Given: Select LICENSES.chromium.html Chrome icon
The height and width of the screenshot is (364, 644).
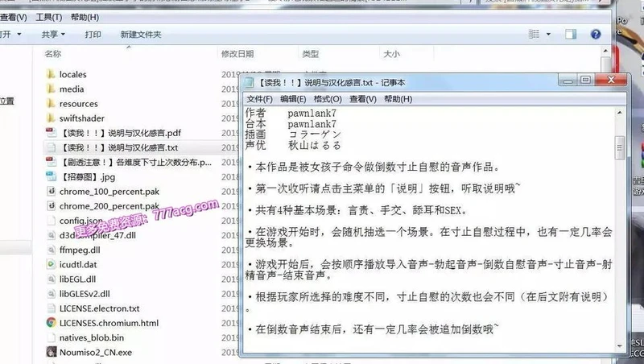Looking at the screenshot, I should coord(51,323).
